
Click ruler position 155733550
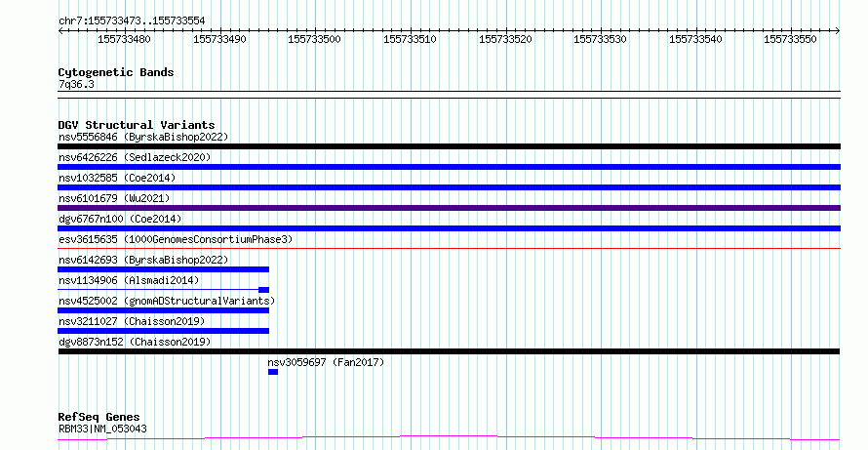click(790, 39)
